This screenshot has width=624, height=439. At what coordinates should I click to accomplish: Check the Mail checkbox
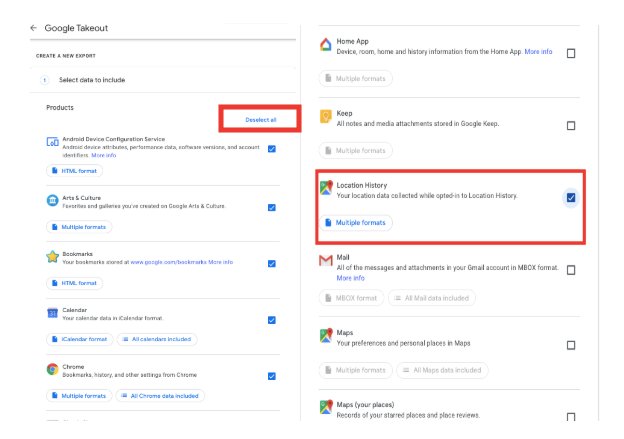(571, 270)
